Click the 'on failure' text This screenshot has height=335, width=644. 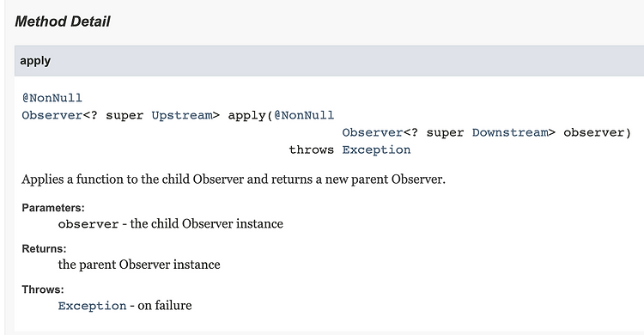point(165,306)
